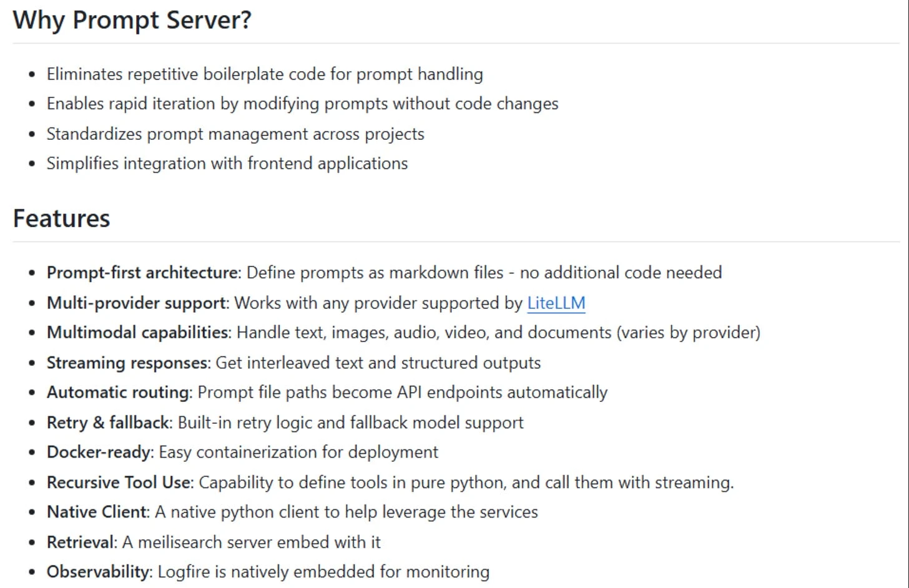909x588 pixels.
Task: Select the "Enables rapid iteration" bullet text
Action: [302, 104]
